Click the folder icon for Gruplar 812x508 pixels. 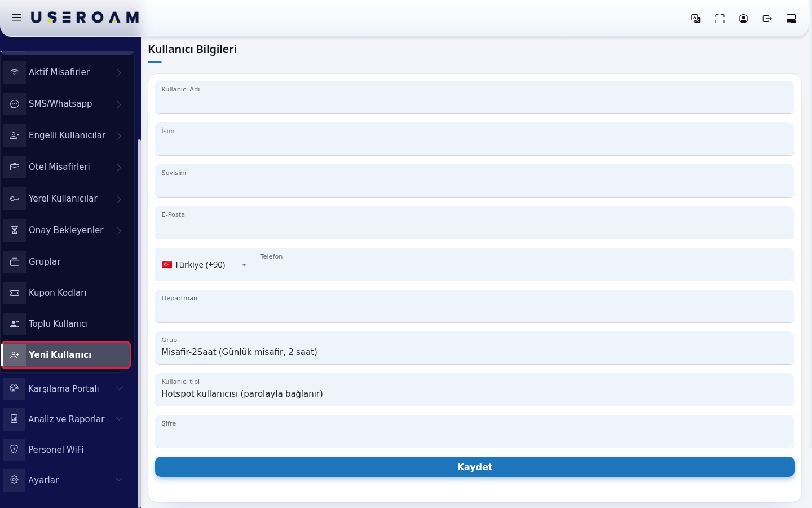(x=15, y=262)
